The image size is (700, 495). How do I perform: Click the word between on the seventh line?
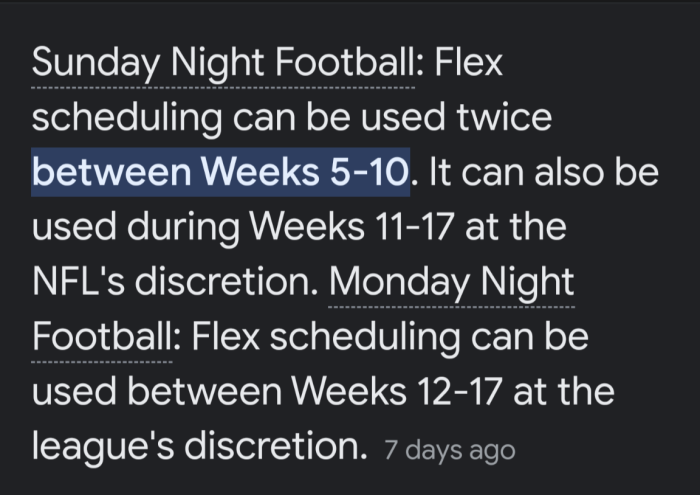[x=204, y=391]
